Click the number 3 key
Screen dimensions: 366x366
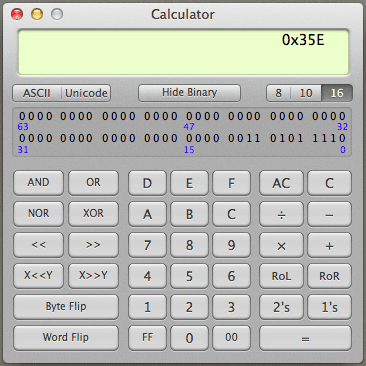click(231, 307)
